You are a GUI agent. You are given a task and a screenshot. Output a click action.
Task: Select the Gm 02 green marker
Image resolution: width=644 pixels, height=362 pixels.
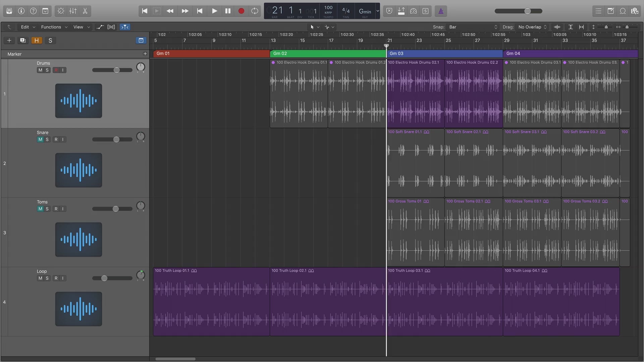[x=328, y=54]
